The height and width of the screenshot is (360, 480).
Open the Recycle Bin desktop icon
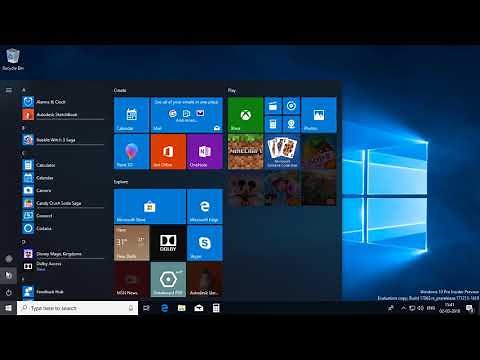[x=13, y=59]
